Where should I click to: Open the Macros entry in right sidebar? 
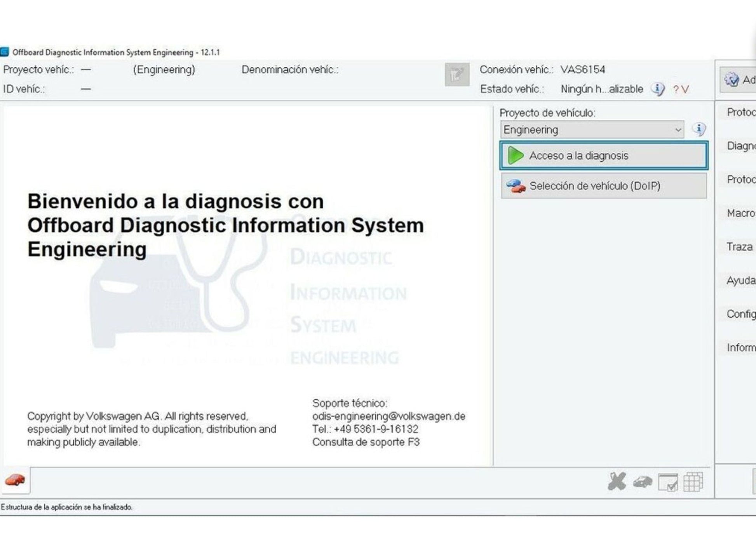pos(740,213)
